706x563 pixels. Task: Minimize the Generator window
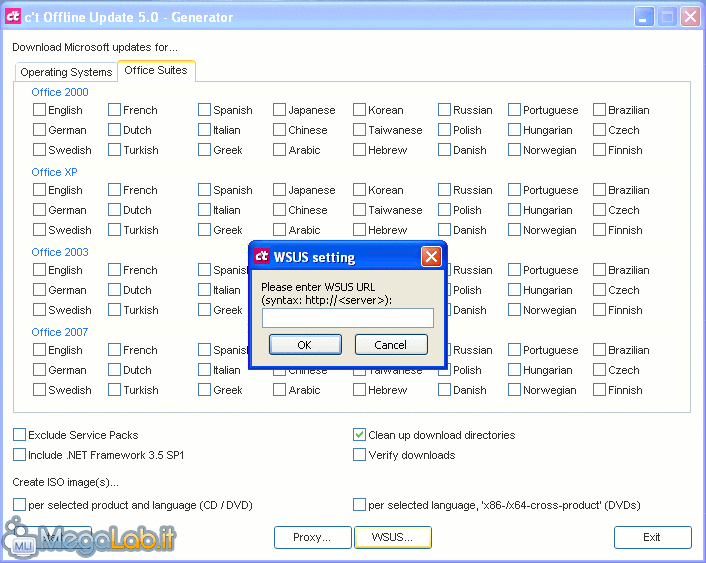pos(643,17)
